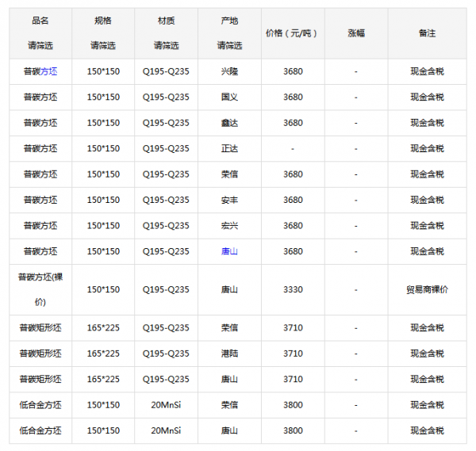This screenshot has height=451, width=476.
Task: Open the 规格 请筛选 filter dropdown
Action: (103, 46)
